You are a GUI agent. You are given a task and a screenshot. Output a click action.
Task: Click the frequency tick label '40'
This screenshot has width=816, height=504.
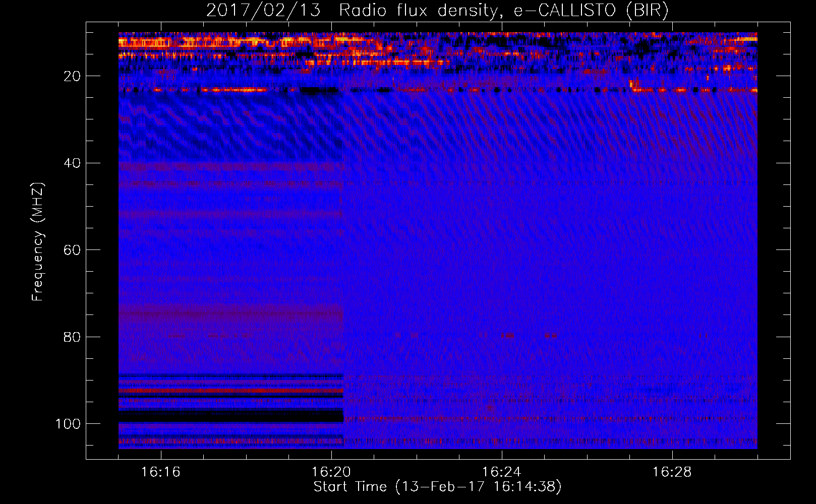click(x=73, y=163)
